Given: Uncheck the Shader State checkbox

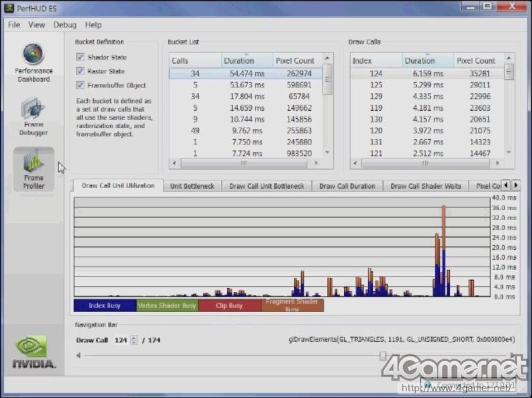Looking at the screenshot, I should point(80,57).
